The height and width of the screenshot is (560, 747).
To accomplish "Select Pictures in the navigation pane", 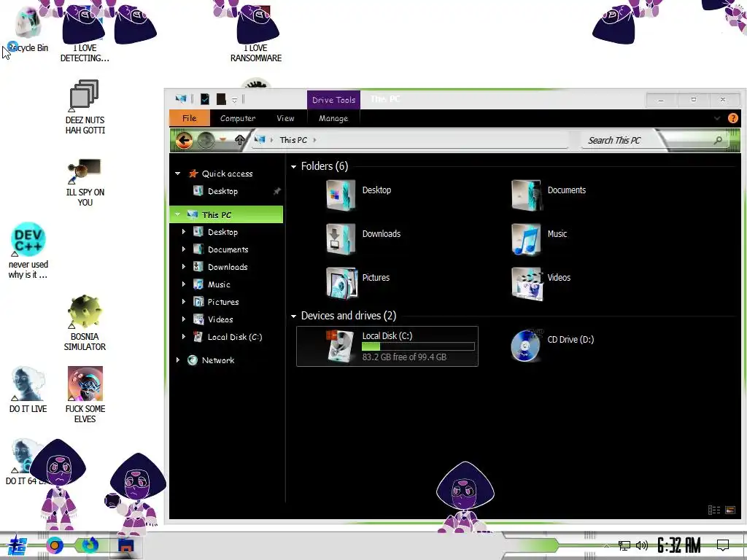I will click(x=223, y=302).
